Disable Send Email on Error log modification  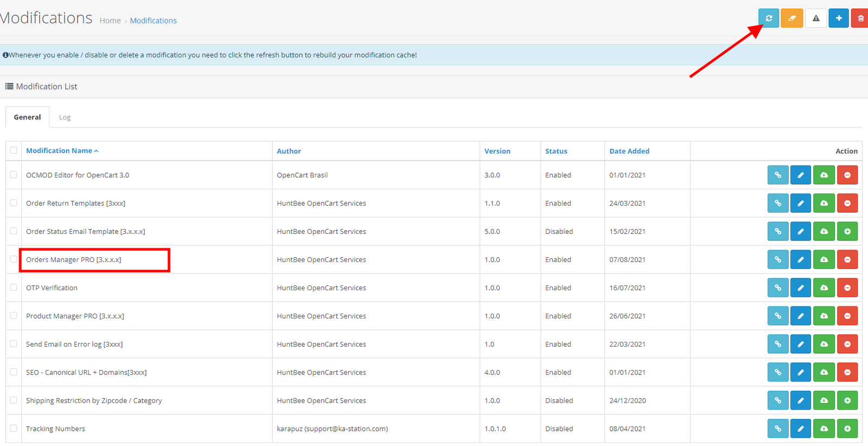coord(847,344)
